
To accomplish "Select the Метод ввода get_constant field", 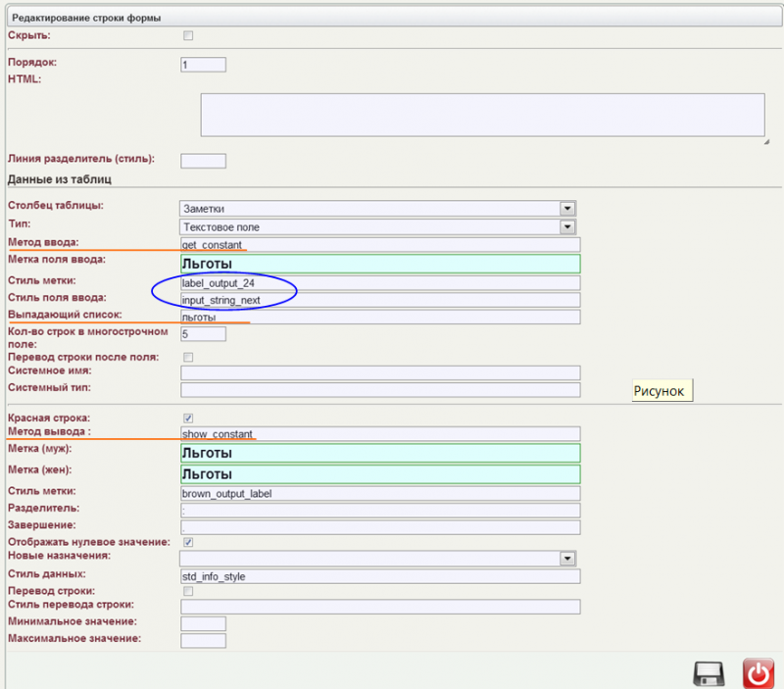I will click(x=380, y=245).
